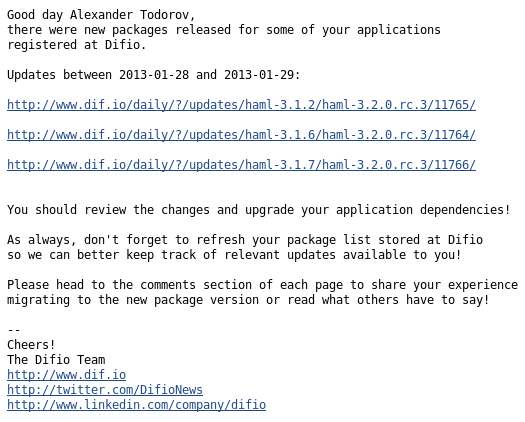Open the haml-3.1.2 to 3.2.0.rc.3 update link
This screenshot has width=525, height=422.
pyautogui.click(x=241, y=105)
